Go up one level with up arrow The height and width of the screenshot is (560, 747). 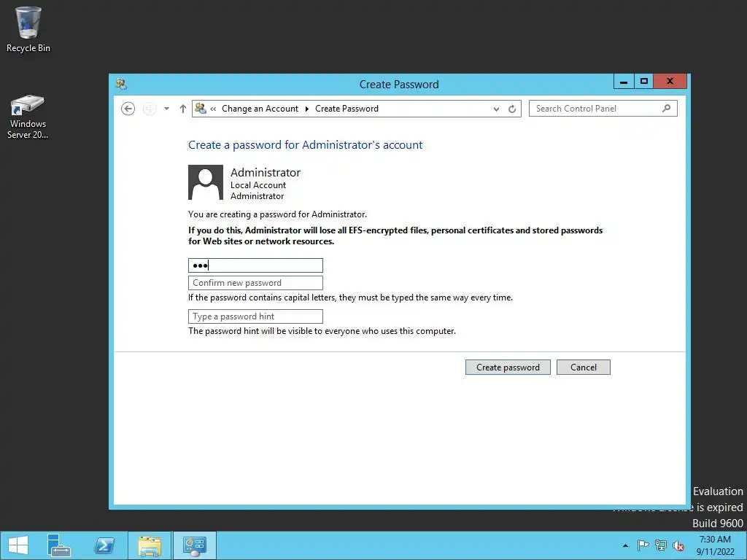click(183, 109)
